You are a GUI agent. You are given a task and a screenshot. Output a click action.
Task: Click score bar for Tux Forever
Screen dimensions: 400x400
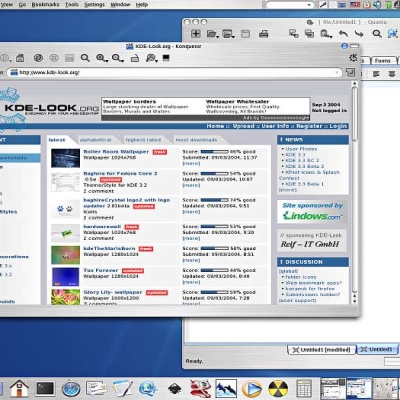coord(214,270)
